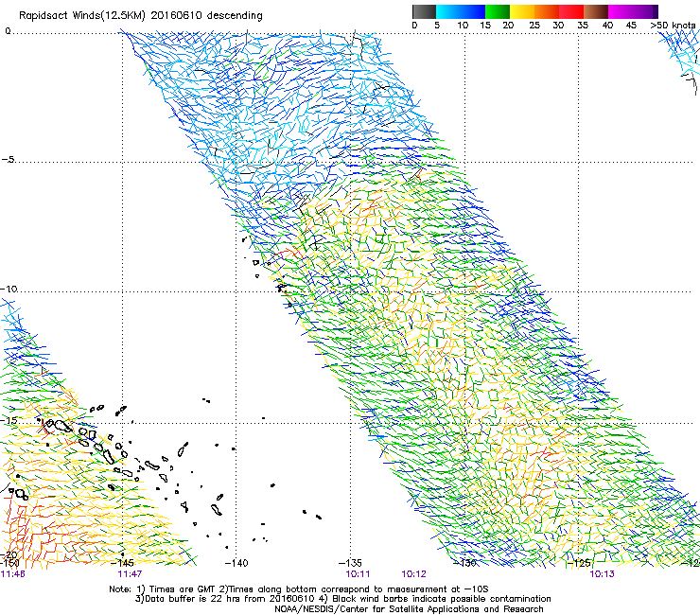Click the '>50 knots' legend label
Screen dimensions: 700x615
coord(673,26)
